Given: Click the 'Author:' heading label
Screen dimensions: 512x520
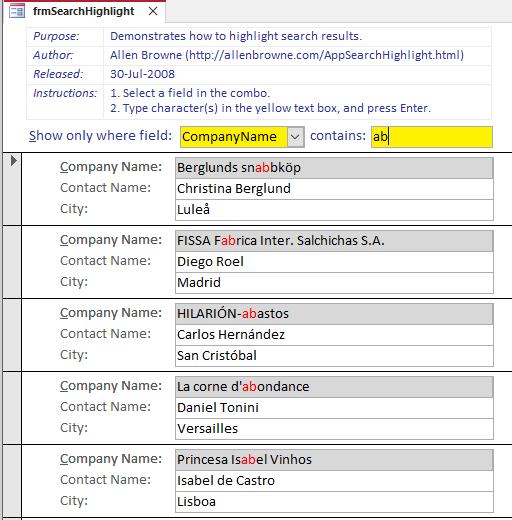Looking at the screenshot, I should coord(53,55).
